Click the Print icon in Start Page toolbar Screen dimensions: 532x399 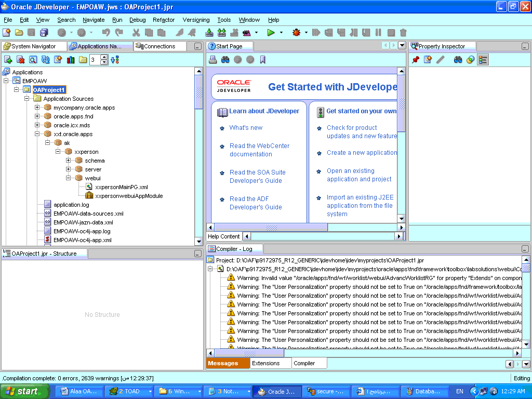coord(212,60)
